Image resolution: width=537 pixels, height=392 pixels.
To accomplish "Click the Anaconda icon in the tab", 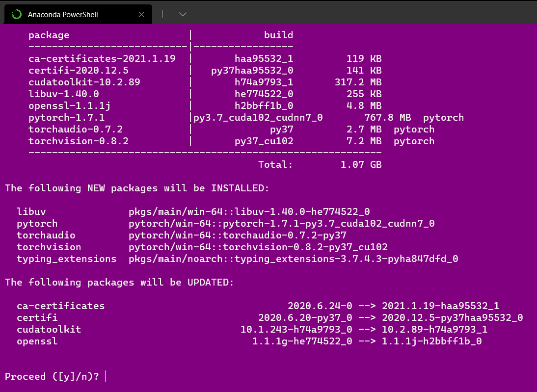I will pos(17,14).
